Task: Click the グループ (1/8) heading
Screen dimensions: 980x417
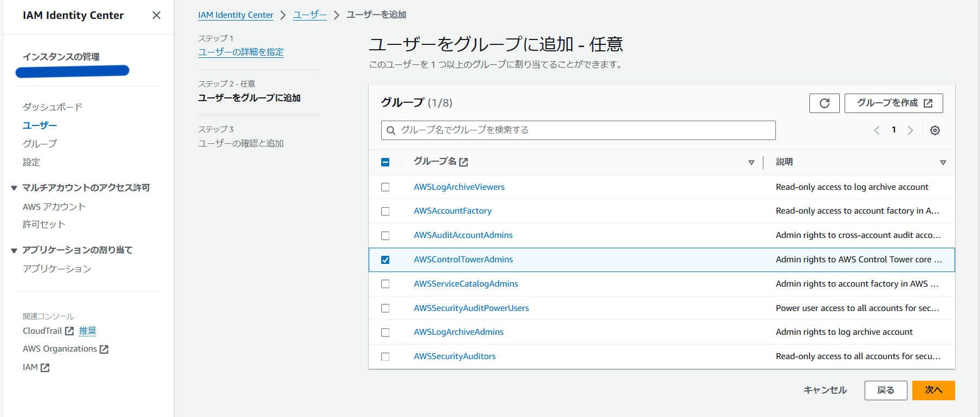Action: (x=416, y=103)
